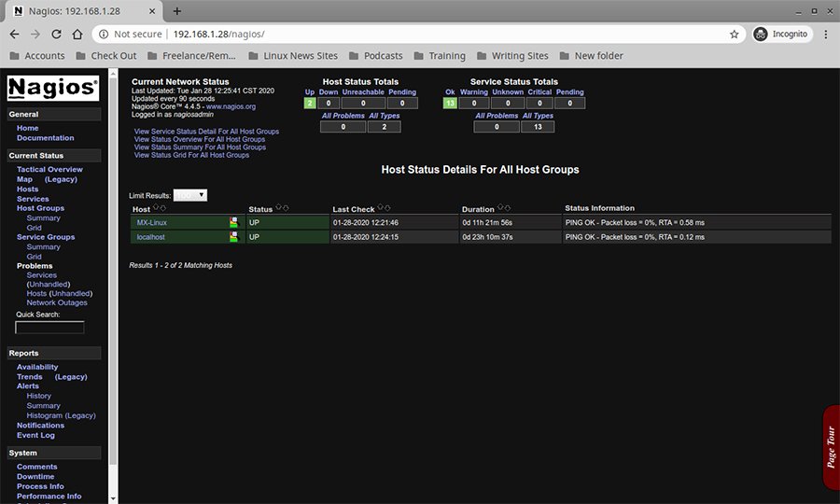The image size is (840, 504).
Task: Open Notifications in Reports section
Action: [x=40, y=426]
